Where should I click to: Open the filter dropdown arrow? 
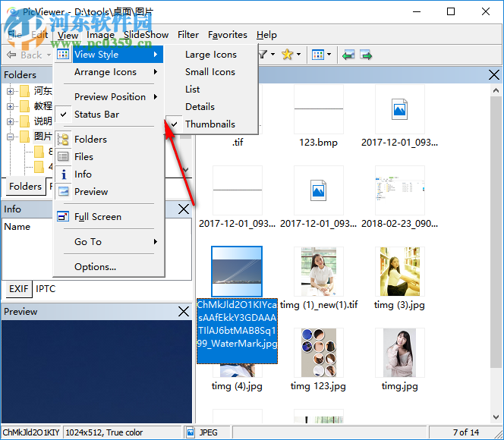(x=272, y=55)
